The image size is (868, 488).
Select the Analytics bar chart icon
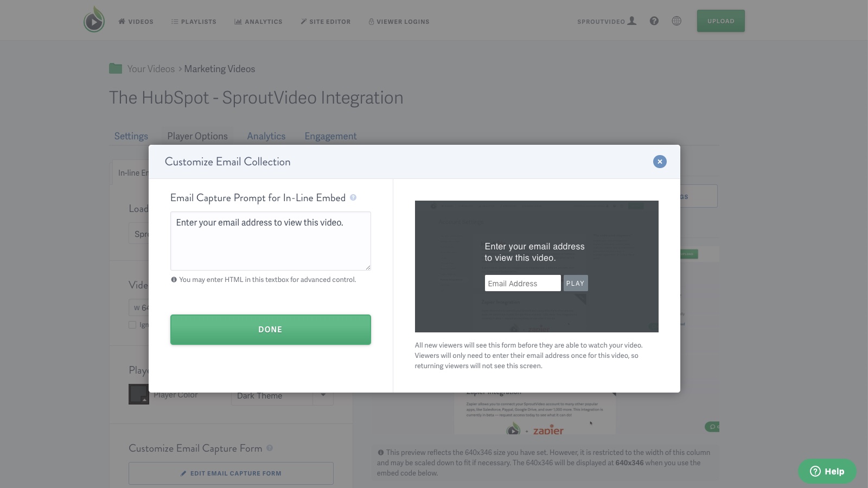coord(238,22)
